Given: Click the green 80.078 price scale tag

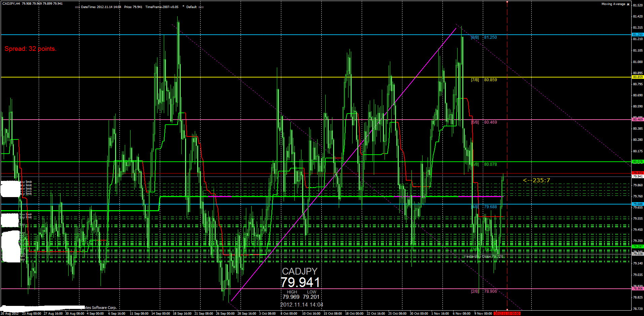Looking at the screenshot, I should [x=638, y=162].
